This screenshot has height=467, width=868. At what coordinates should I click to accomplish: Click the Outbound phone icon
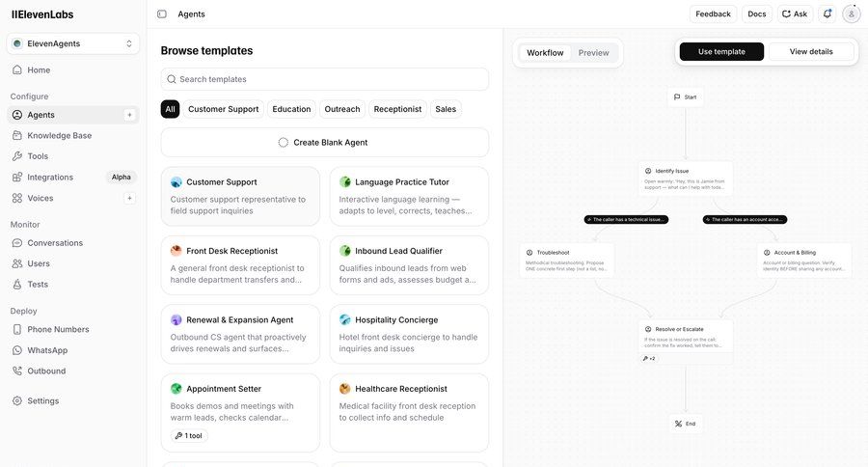[x=17, y=371]
